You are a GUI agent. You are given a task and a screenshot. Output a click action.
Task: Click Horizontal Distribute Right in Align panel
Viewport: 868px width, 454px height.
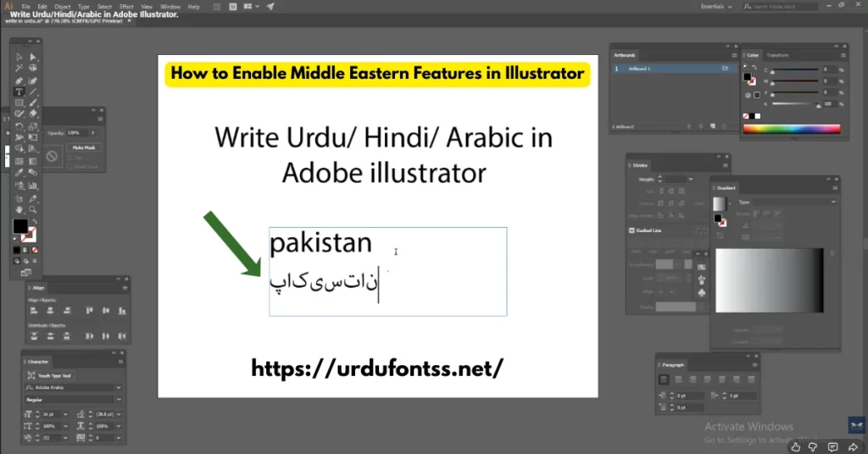coord(122,335)
